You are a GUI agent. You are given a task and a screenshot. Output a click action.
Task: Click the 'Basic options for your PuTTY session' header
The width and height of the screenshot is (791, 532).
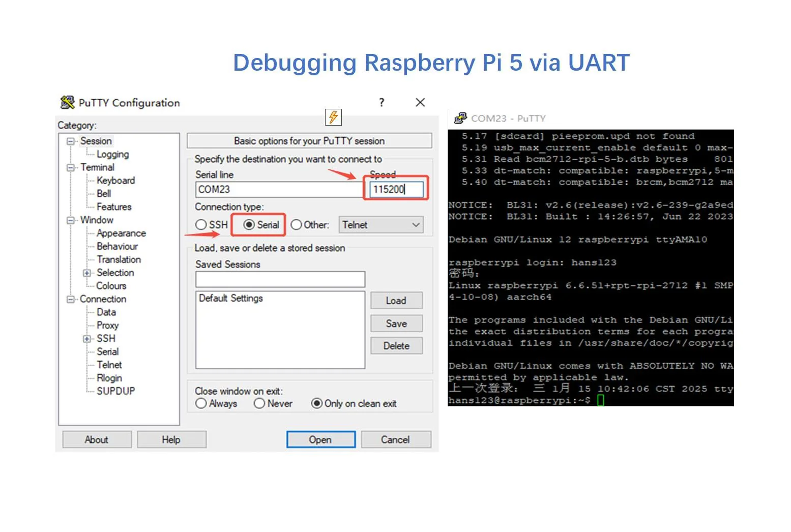(309, 141)
